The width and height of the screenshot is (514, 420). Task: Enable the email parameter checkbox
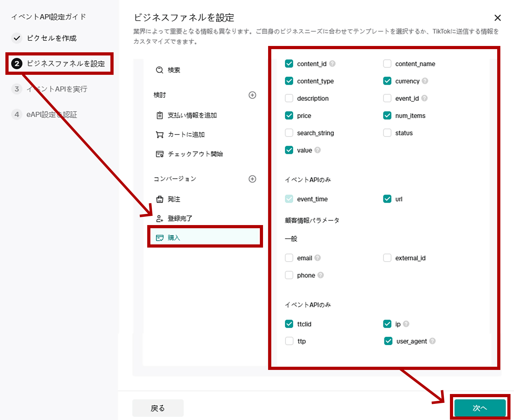tap(289, 258)
